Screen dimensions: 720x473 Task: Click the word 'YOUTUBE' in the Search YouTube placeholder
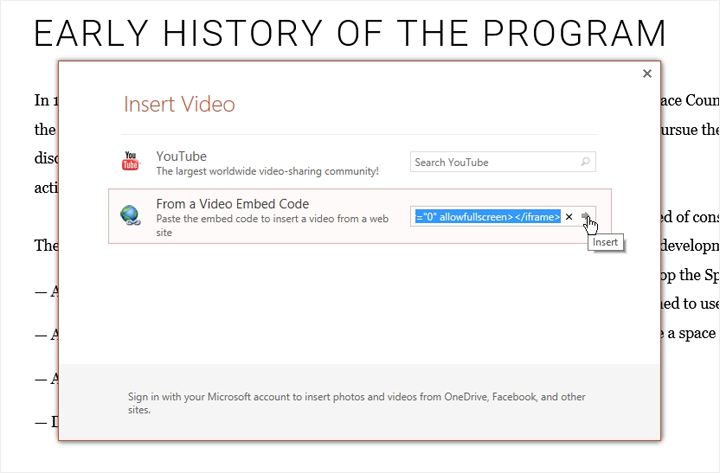click(468, 162)
